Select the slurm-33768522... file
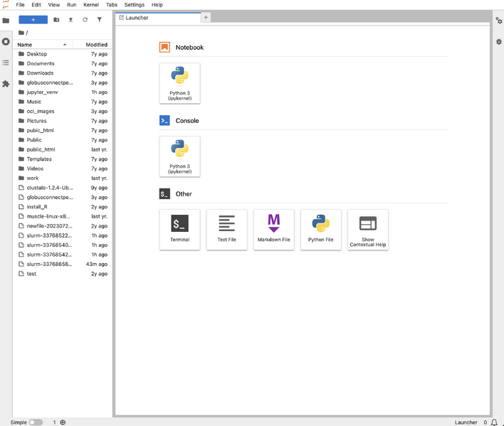This screenshot has height=426, width=504. pos(63,235)
